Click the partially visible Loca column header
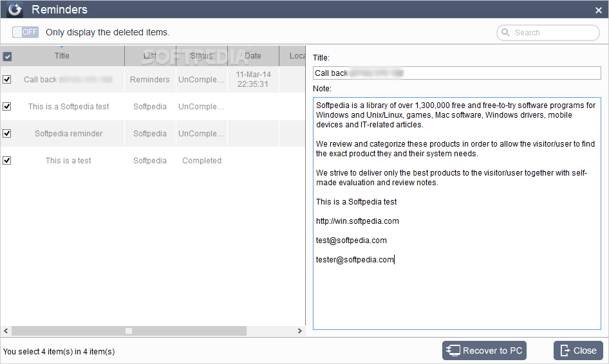 click(292, 56)
